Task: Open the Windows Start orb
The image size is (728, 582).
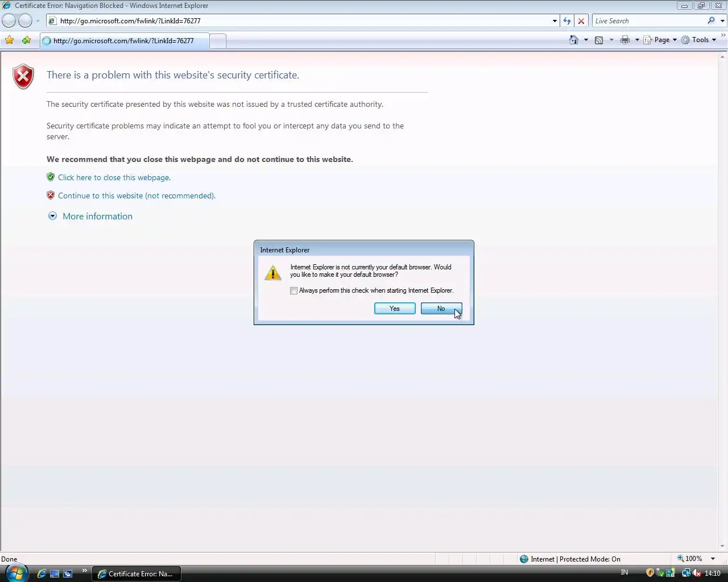Action: [15, 572]
